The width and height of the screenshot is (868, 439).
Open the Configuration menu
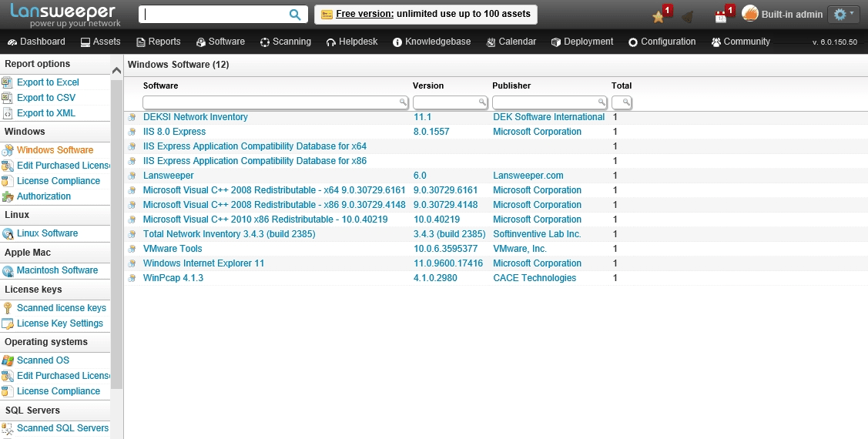pos(662,42)
